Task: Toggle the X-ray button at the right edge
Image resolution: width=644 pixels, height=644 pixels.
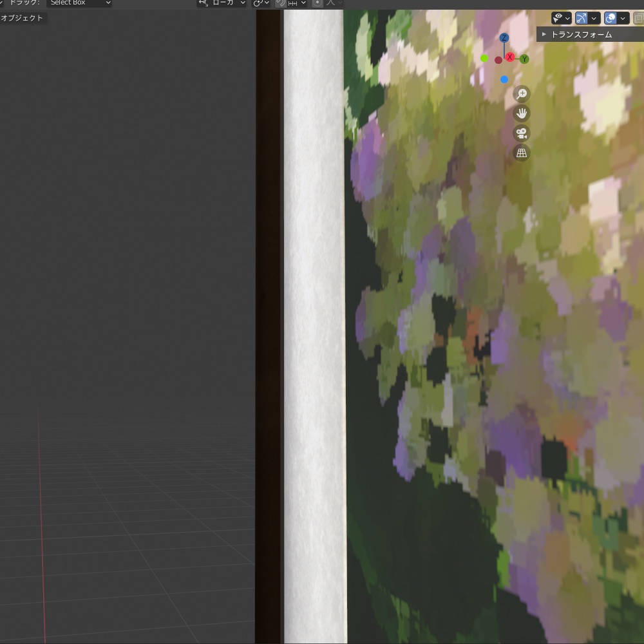Action: coord(639,18)
